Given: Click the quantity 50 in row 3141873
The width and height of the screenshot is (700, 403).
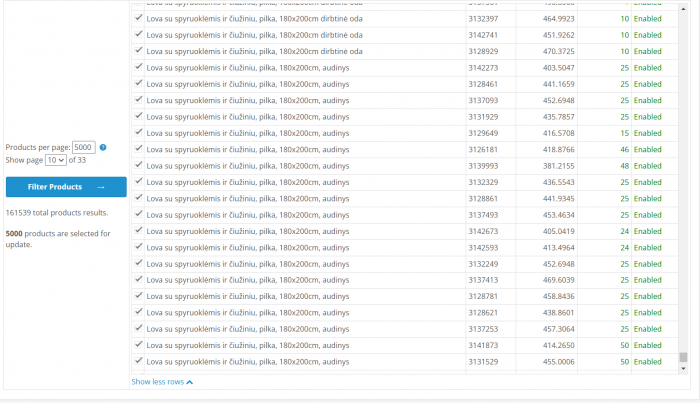Looking at the screenshot, I should (624, 345).
